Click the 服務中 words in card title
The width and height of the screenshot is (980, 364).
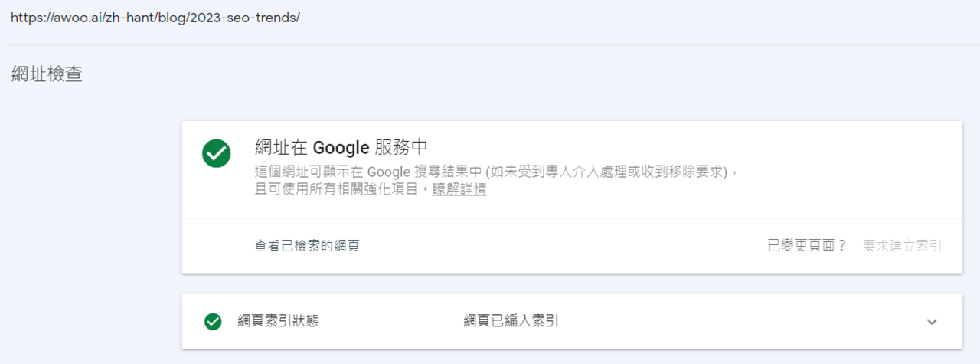click(x=400, y=147)
